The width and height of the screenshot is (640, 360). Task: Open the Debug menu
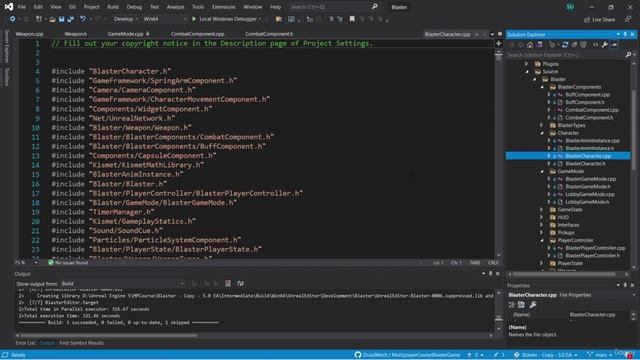(x=134, y=7)
